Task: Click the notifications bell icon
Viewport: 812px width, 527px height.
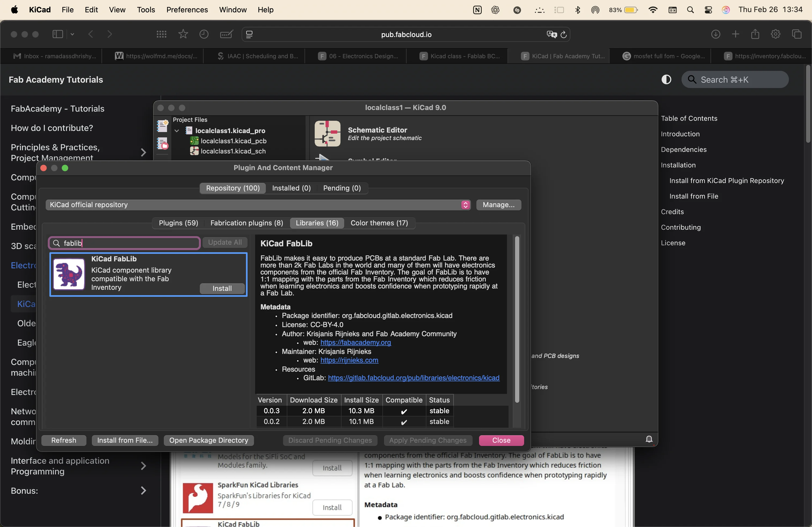Action: pos(649,439)
